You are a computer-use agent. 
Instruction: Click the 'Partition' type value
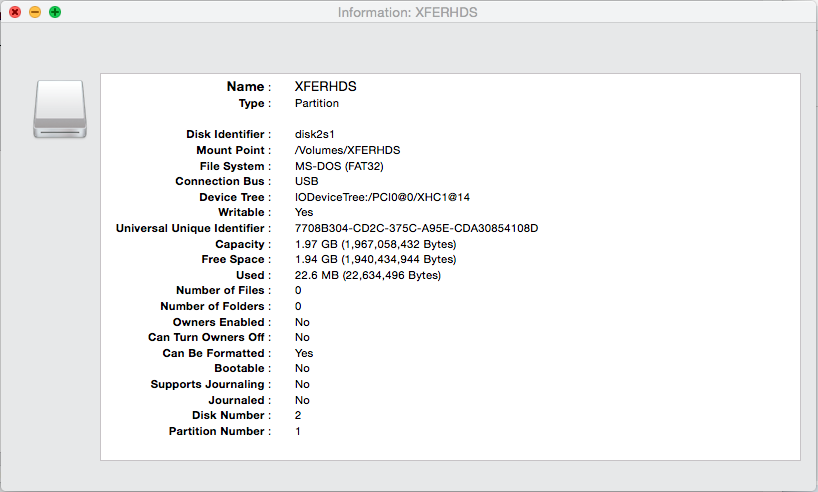click(x=317, y=103)
